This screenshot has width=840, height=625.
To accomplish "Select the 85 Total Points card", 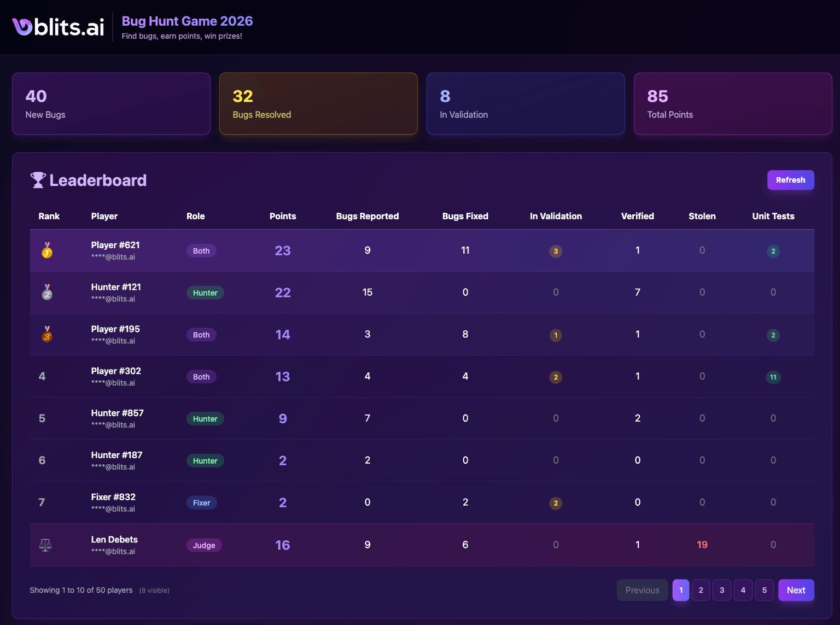I will tap(733, 103).
